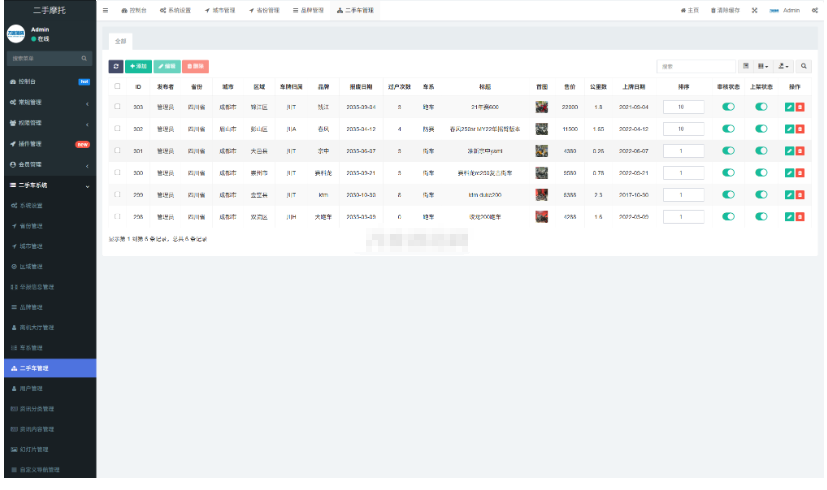Switch to the 品牌管理 top tab
827x490 pixels.
point(310,9)
